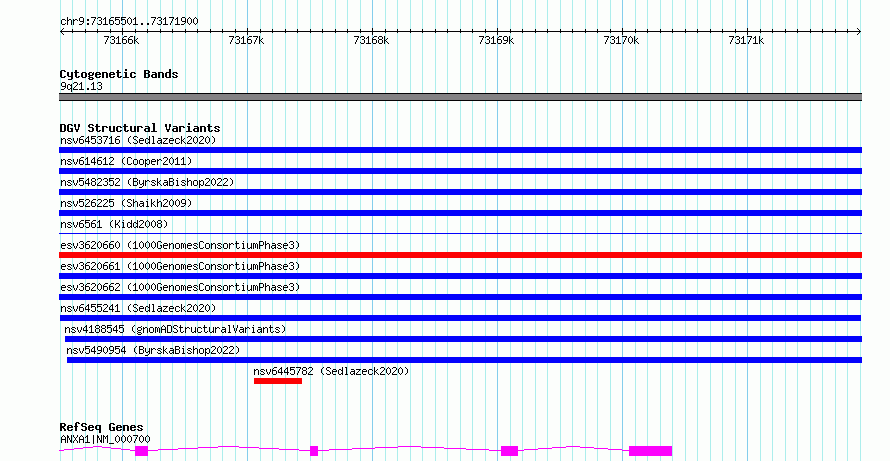The width and height of the screenshot is (890, 461).
Task: Click the 73171k ruler label
Action: pos(746,40)
